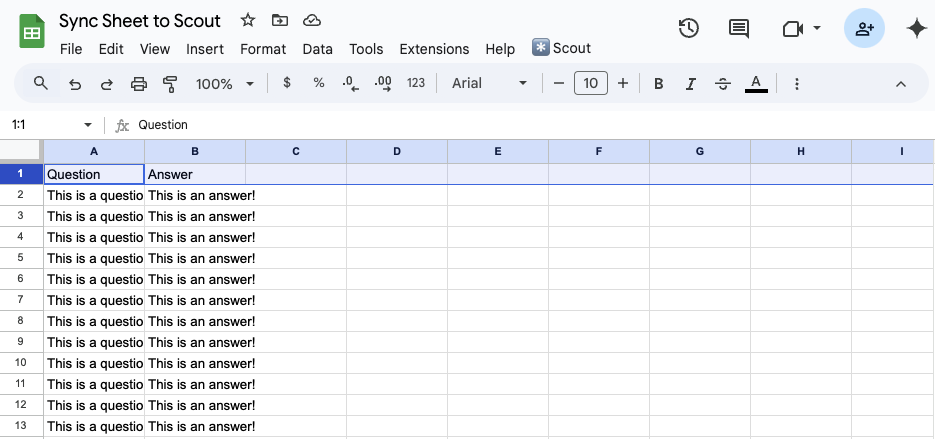Open the Arial font dropdown
Viewport: 935px width, 439px height.
[x=489, y=84]
